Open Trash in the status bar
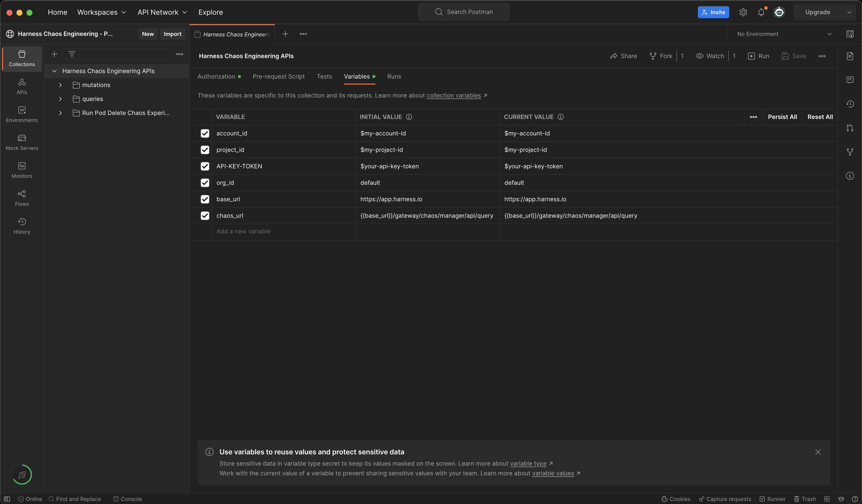The image size is (862, 504). [x=805, y=499]
